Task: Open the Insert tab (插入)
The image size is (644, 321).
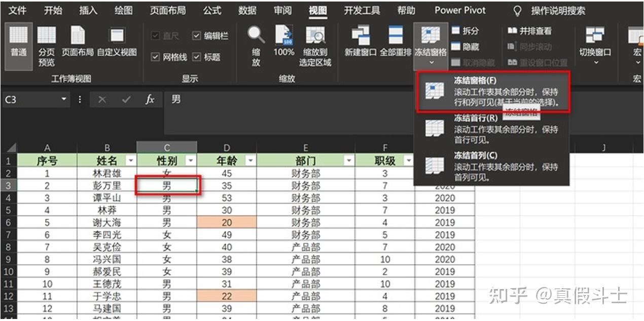Action: (88, 10)
